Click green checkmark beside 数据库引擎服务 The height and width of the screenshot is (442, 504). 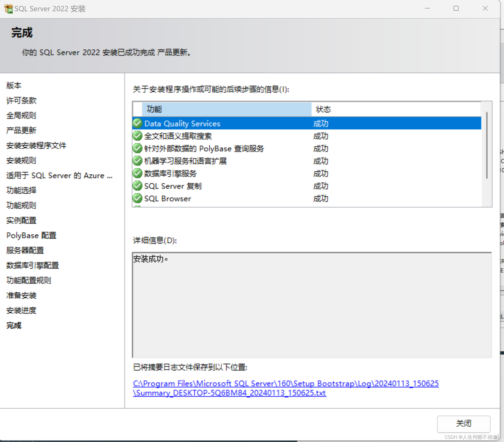tap(137, 173)
